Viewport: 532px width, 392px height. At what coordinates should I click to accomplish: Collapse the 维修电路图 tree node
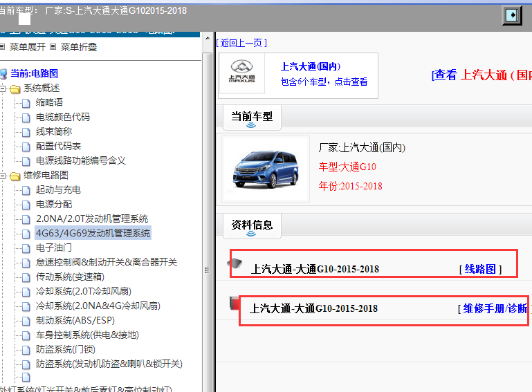(x=3, y=176)
